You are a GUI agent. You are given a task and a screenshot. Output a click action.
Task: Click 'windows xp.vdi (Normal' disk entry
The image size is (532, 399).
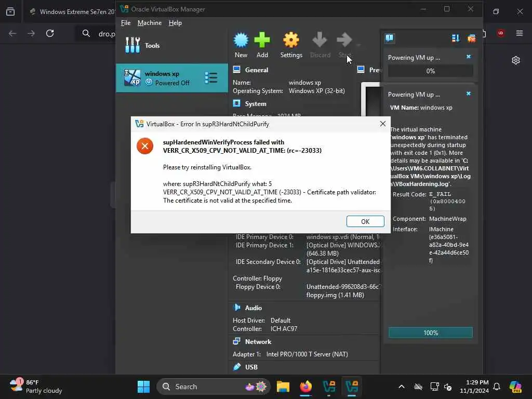coord(343,237)
